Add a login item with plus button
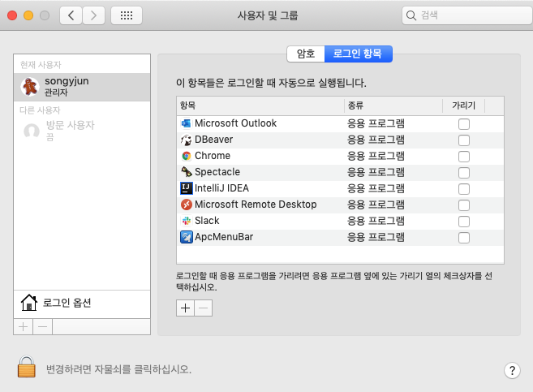This screenshot has height=392, width=533. coord(185,308)
